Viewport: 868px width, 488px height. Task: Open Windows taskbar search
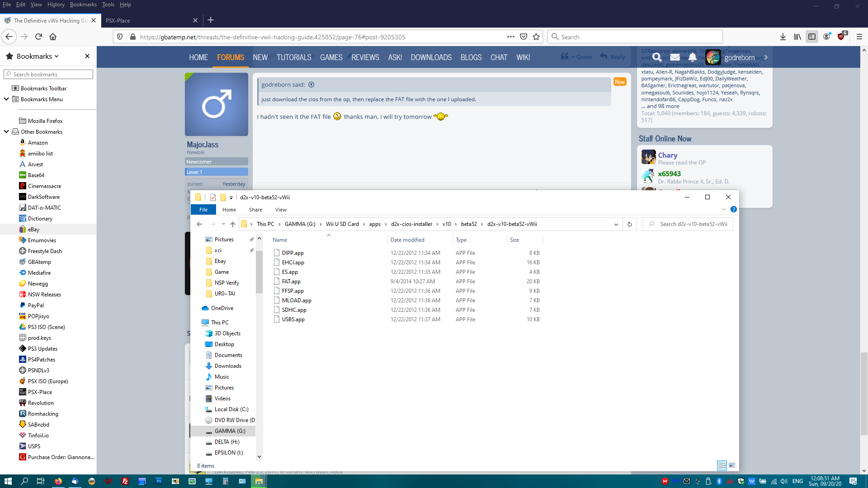24,481
